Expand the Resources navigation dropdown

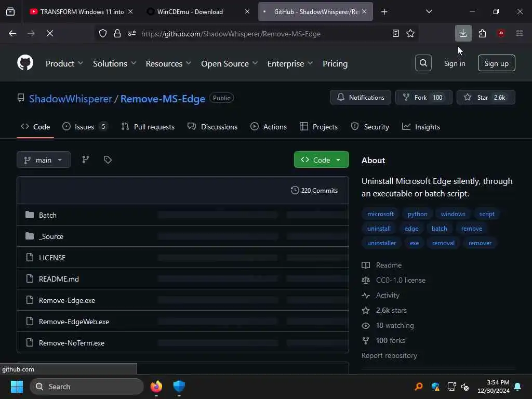168,63
